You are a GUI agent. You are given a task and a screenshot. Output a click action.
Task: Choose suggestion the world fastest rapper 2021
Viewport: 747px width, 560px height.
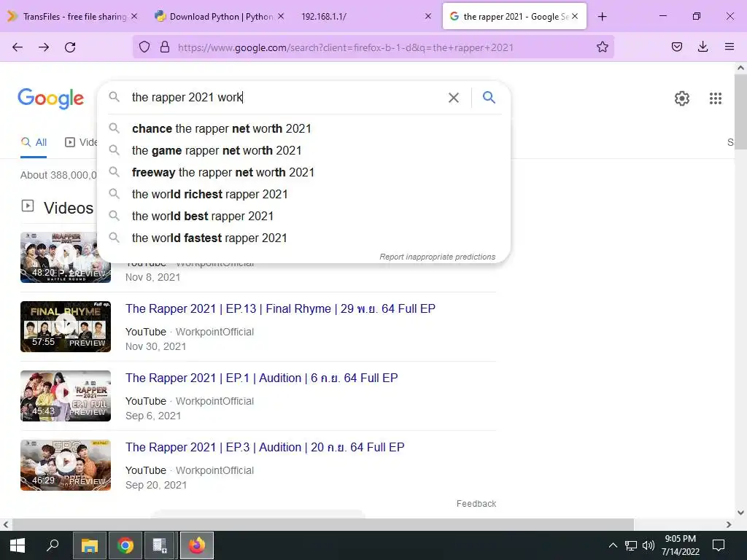(x=303, y=238)
